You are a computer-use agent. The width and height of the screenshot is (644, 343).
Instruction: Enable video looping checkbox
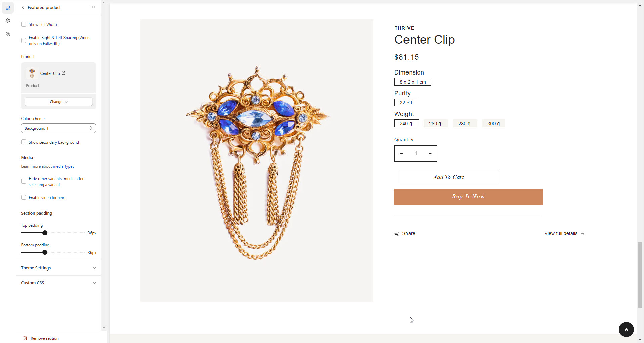(x=24, y=197)
